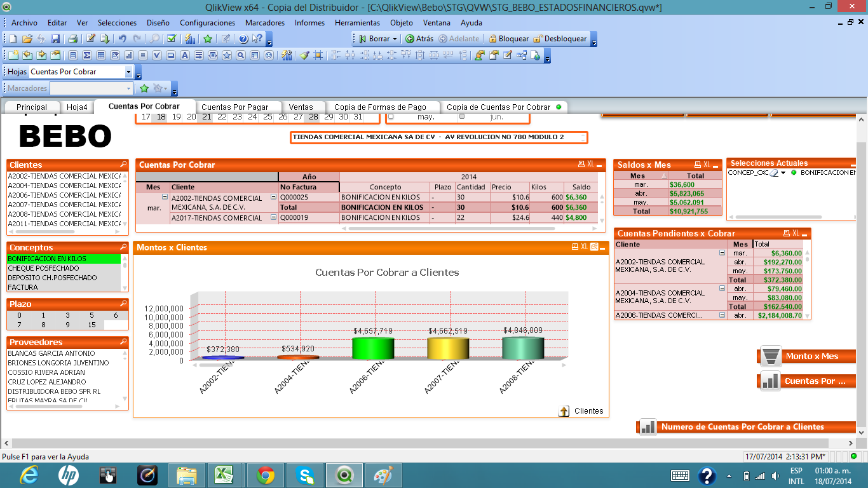The image size is (868, 488).
Task: Create a List Box object
Action: point(73,55)
